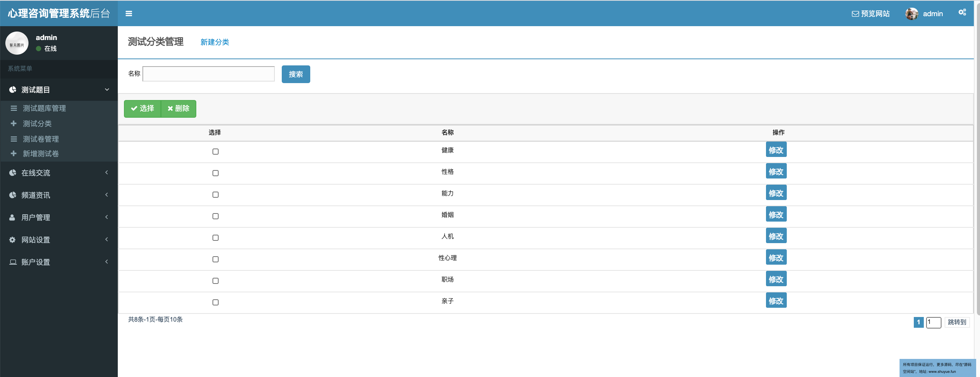The height and width of the screenshot is (377, 980).
Task: Click the 搜索 button
Action: (296, 74)
